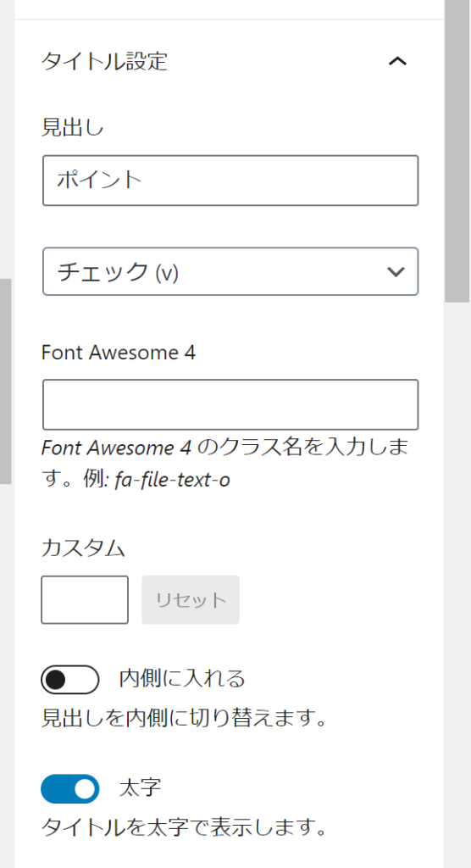Click the 見出しを内側に切り替えます help text

click(185, 719)
